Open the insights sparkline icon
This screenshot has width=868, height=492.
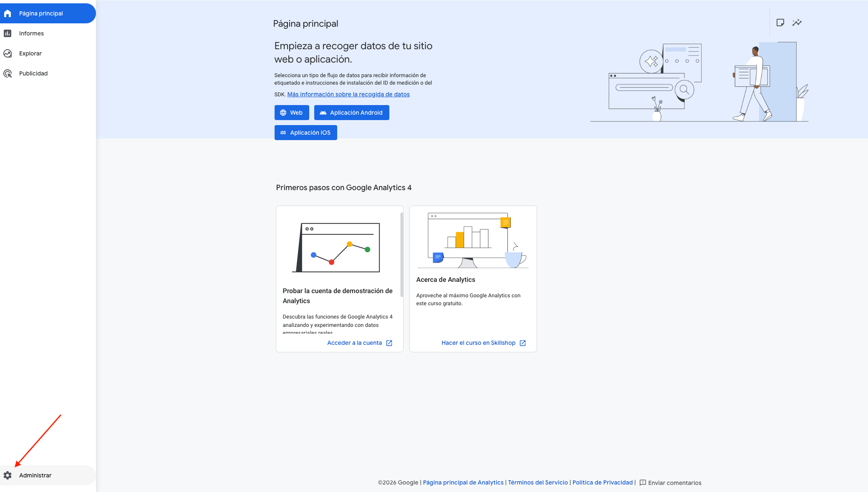(x=797, y=23)
